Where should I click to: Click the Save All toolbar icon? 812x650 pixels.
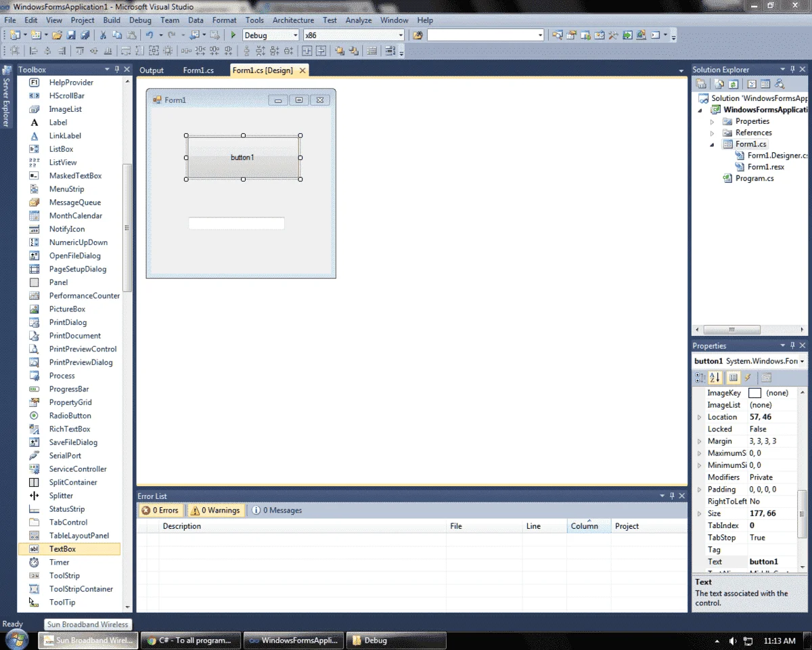click(85, 35)
